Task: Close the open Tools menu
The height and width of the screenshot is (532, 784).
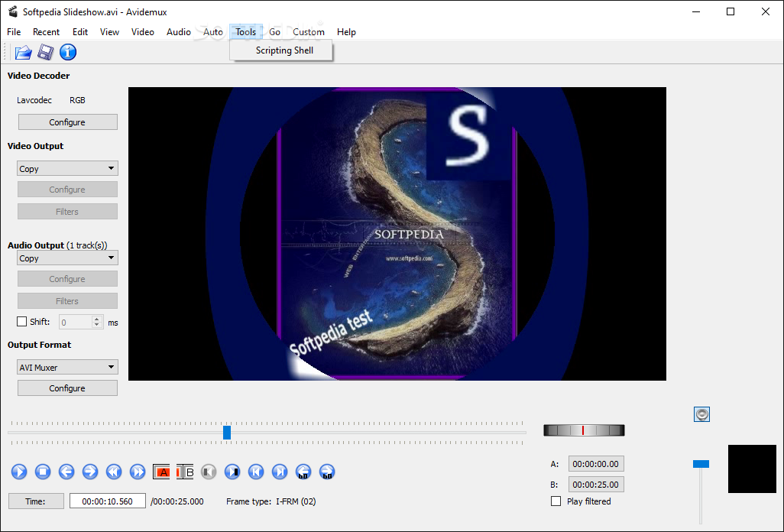Action: pyautogui.click(x=246, y=32)
